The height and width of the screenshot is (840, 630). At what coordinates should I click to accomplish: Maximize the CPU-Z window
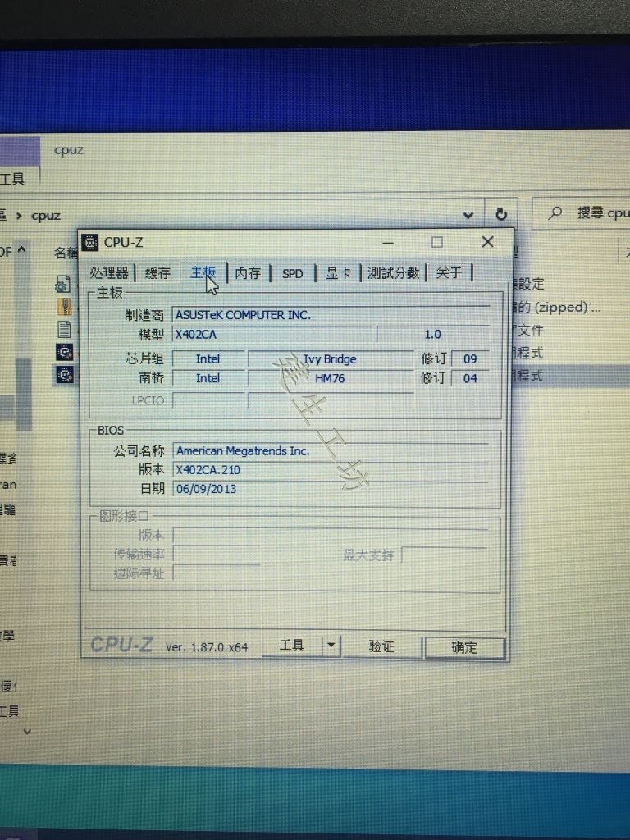pos(437,242)
